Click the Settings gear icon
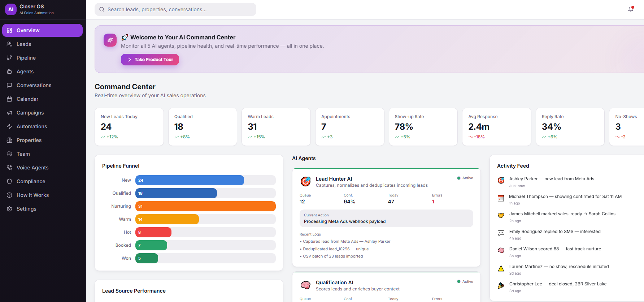Image resolution: width=644 pixels, height=302 pixels. [9, 209]
